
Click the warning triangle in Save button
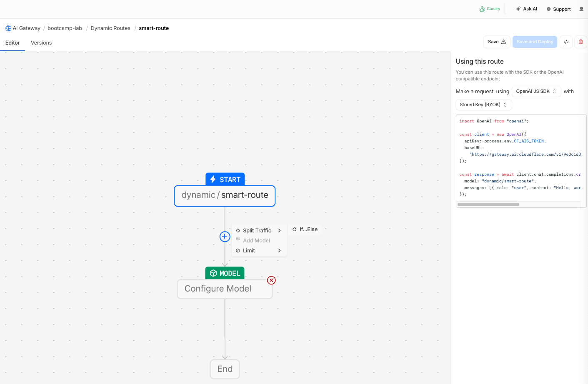click(x=503, y=42)
